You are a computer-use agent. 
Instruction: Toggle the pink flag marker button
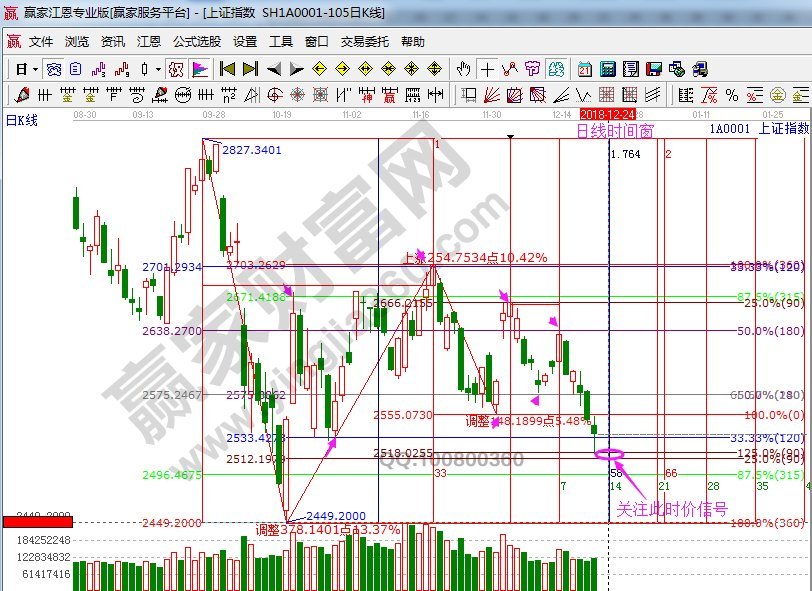(x=200, y=69)
